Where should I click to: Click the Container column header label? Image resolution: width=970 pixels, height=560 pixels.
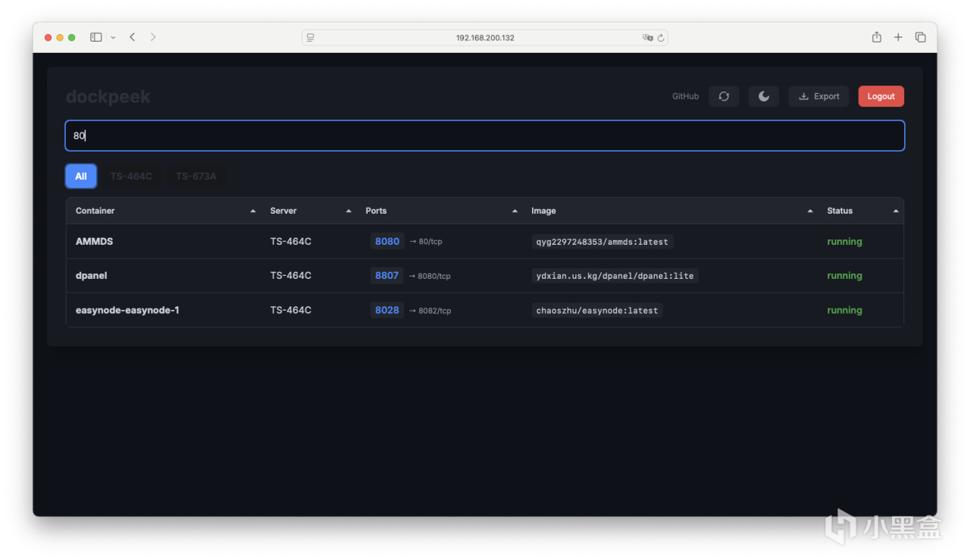[95, 211]
